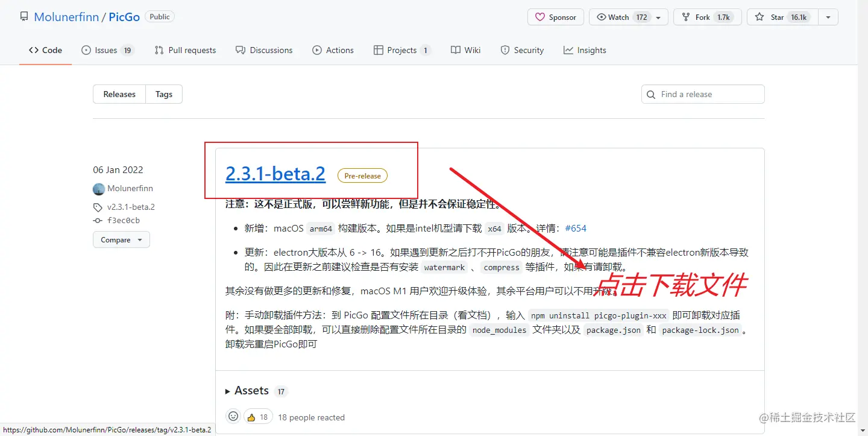Click the heart icon in Sponsor button
The image size is (868, 436).
click(539, 17)
